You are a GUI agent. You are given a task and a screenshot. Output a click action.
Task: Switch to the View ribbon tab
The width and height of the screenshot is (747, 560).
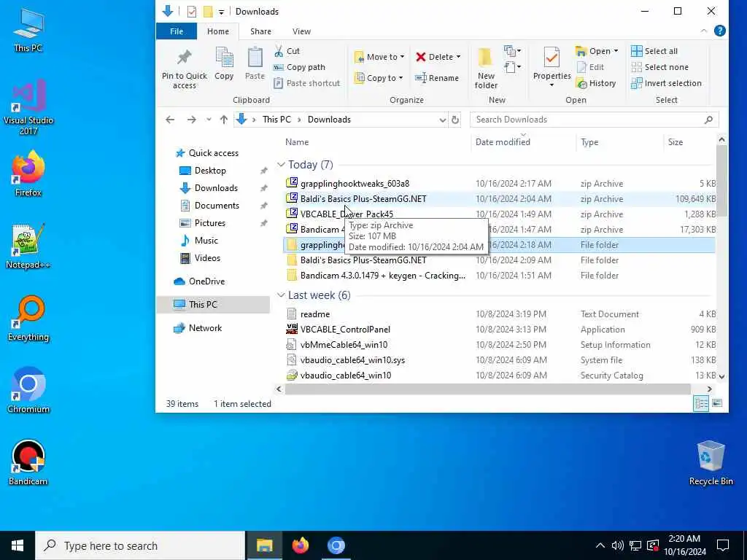(x=301, y=31)
